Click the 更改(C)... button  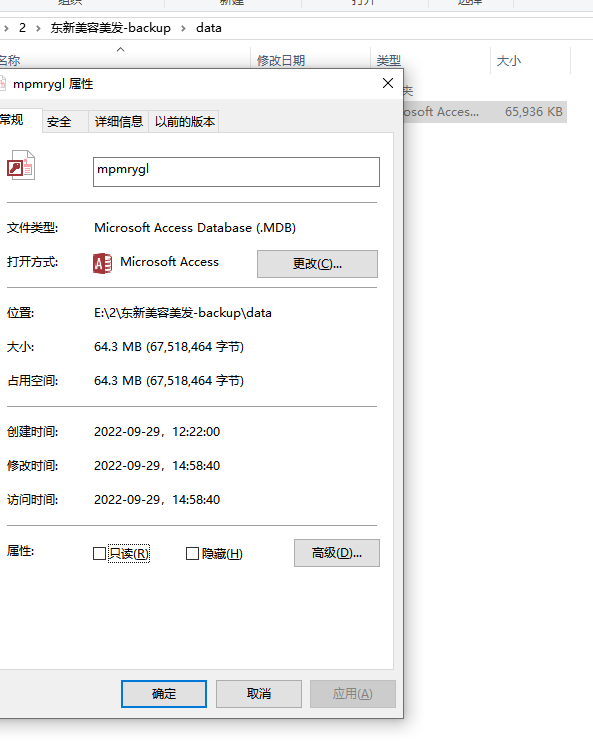[317, 264]
